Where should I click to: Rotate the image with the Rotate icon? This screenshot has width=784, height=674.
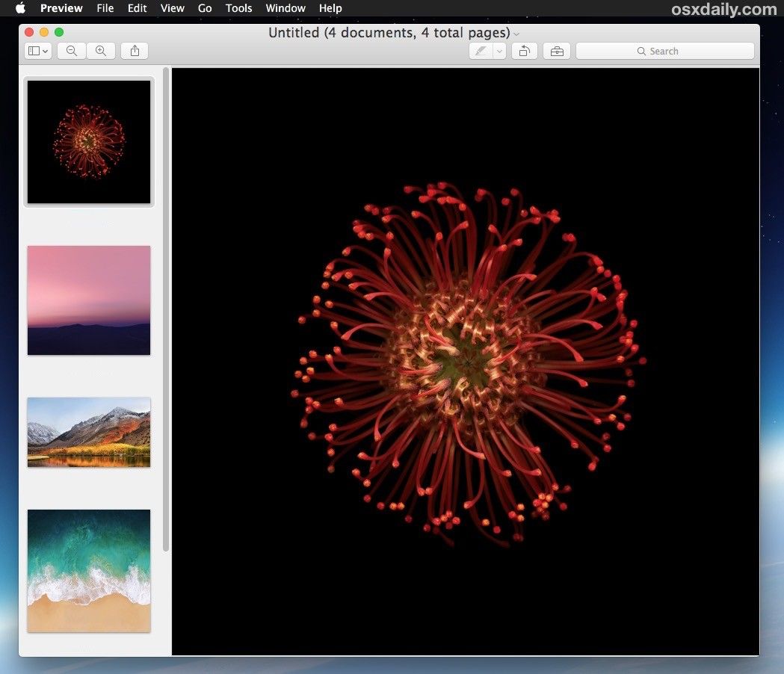point(525,51)
